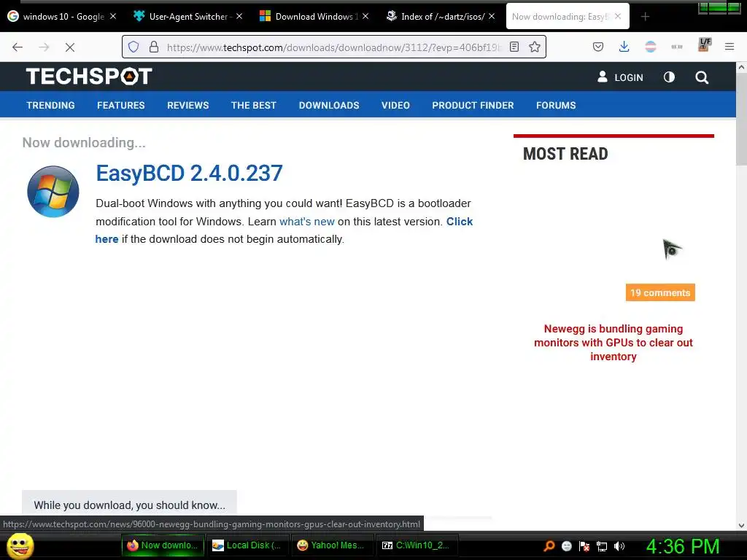
Task: Open the shield tracking protection icon
Action: pyautogui.click(x=133, y=47)
